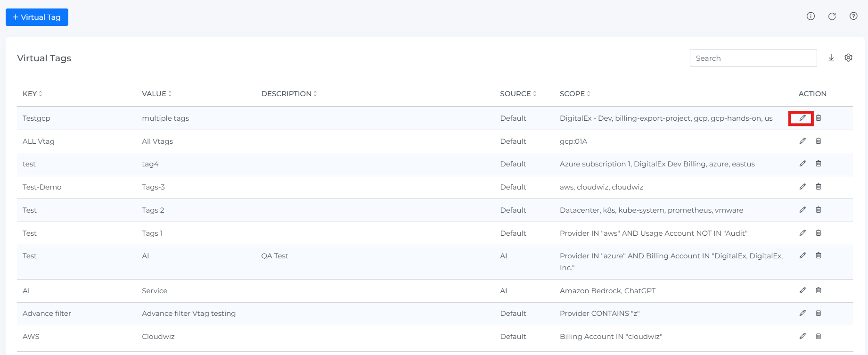Screen dimensions: 868x355
Task: Edit the AI Service tag row
Action: (802, 290)
